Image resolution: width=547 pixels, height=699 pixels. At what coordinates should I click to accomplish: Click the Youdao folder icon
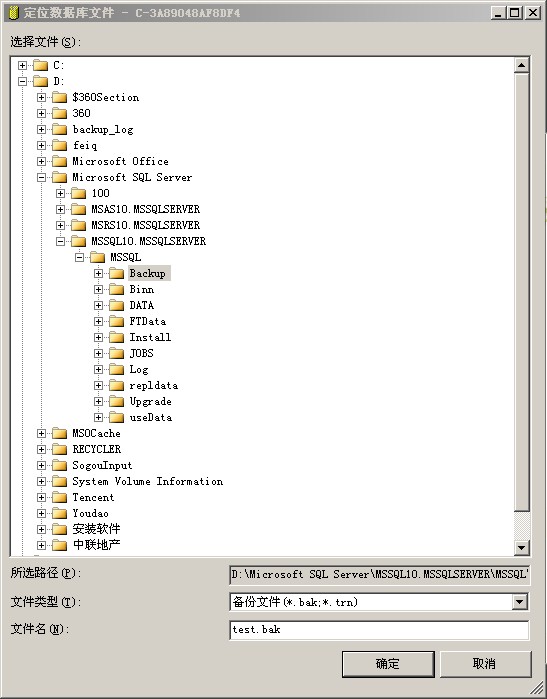pos(59,514)
